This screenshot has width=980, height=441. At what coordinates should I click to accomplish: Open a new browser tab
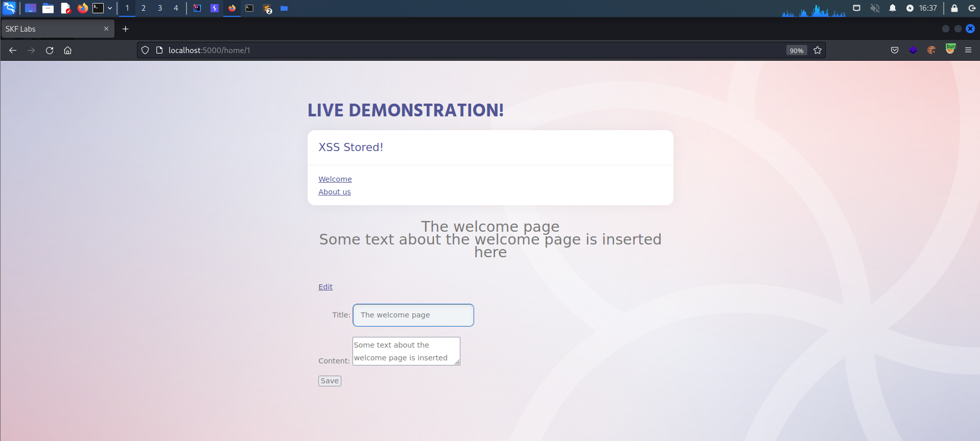pos(126,29)
